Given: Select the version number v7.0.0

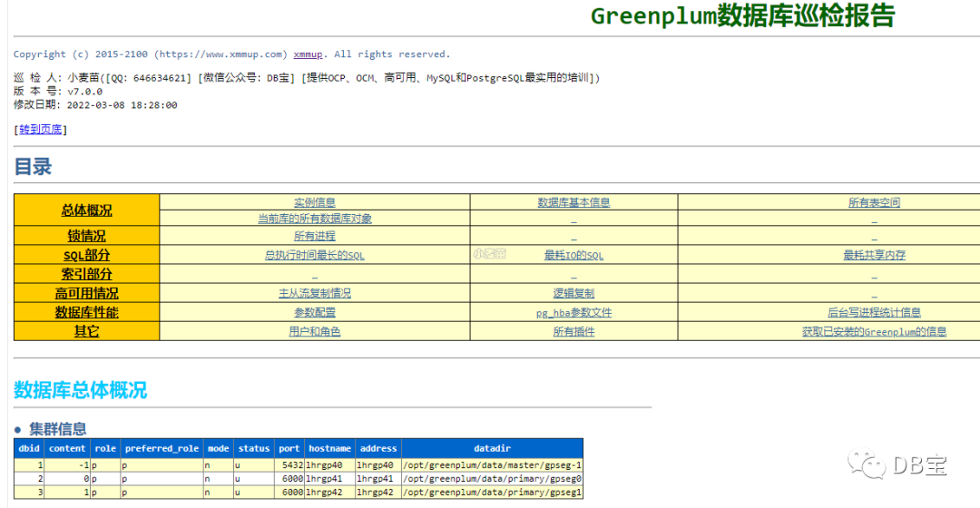Looking at the screenshot, I should click(85, 92).
